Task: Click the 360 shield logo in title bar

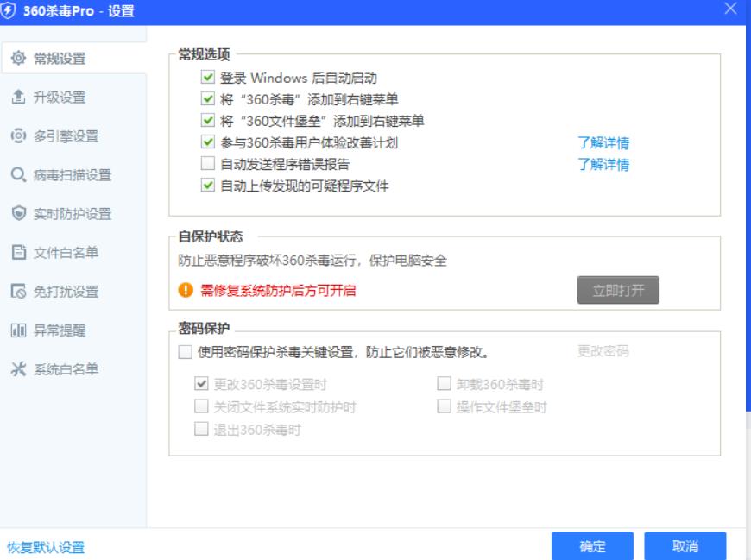Action: tap(8, 10)
